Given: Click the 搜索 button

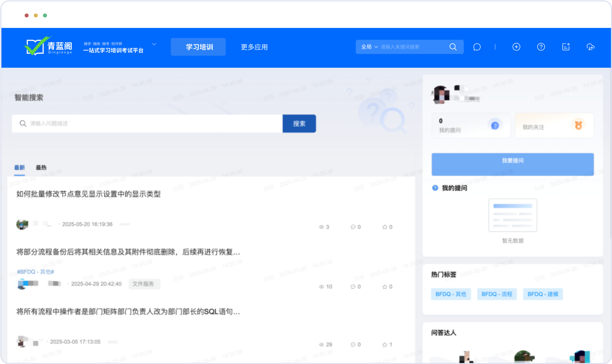Looking at the screenshot, I should click(299, 124).
